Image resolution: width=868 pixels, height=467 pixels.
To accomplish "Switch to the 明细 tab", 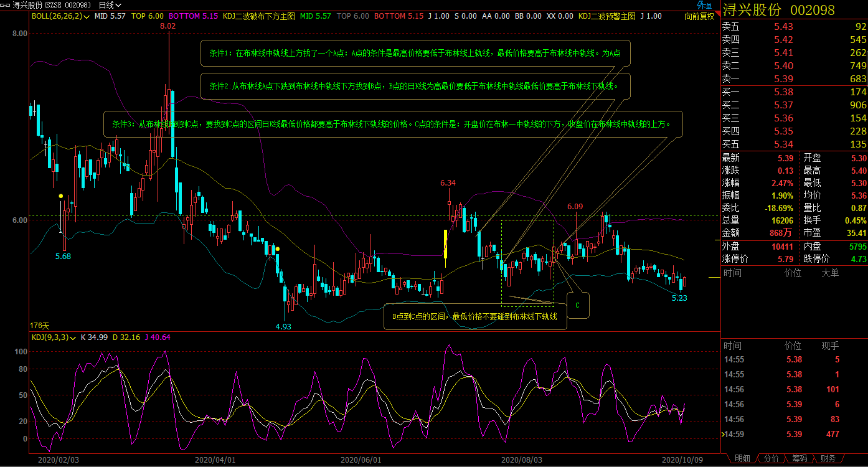I will 742,459.
